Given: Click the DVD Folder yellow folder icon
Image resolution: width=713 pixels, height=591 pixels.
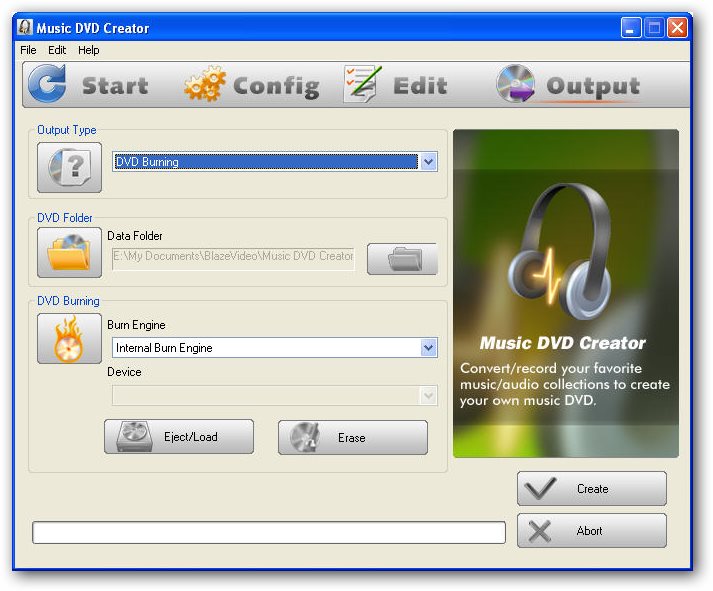Looking at the screenshot, I should click(x=70, y=252).
